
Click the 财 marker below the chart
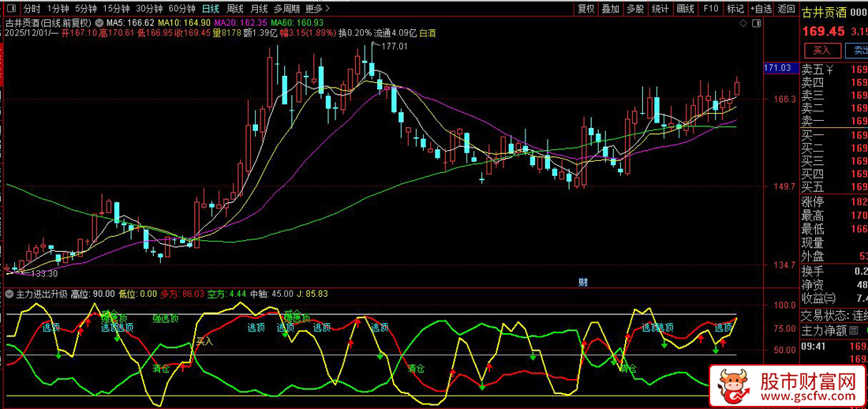click(x=583, y=281)
